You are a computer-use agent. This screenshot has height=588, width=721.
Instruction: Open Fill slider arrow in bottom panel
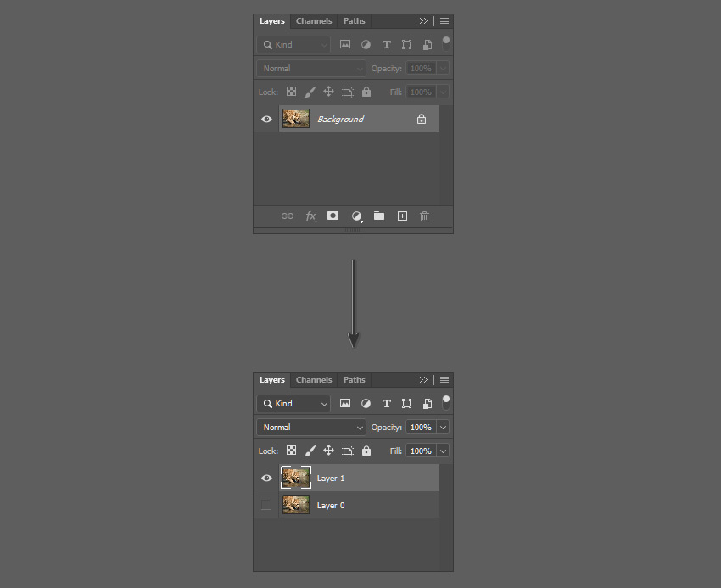pos(443,451)
